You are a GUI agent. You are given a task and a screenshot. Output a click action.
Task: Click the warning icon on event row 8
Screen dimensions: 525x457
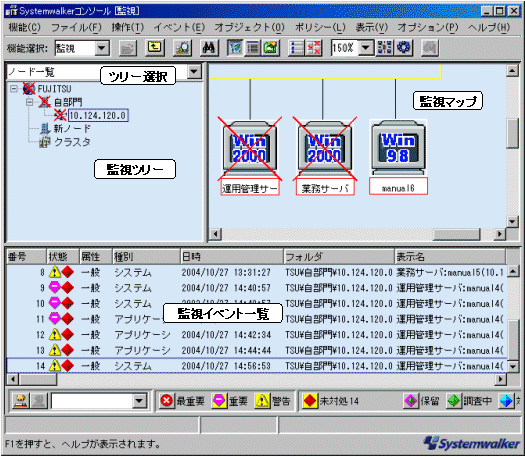[55, 272]
